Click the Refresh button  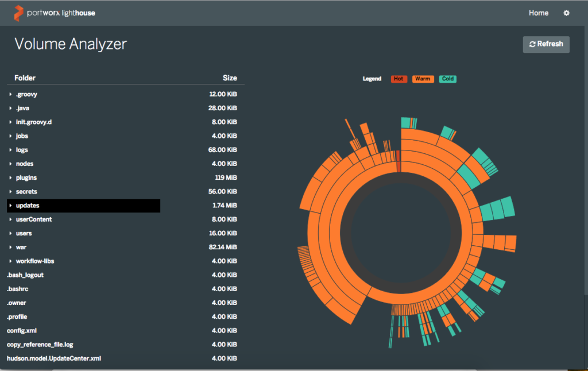point(546,44)
